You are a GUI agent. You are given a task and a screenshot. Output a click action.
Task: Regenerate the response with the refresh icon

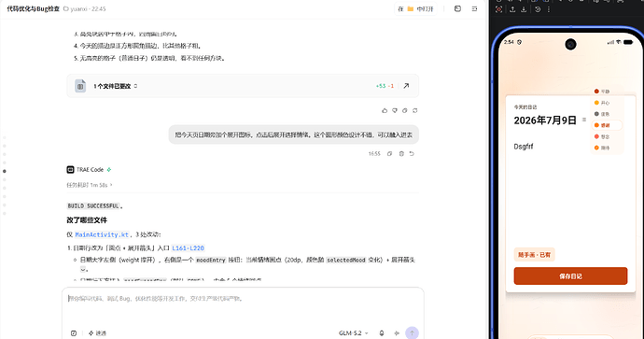click(414, 110)
